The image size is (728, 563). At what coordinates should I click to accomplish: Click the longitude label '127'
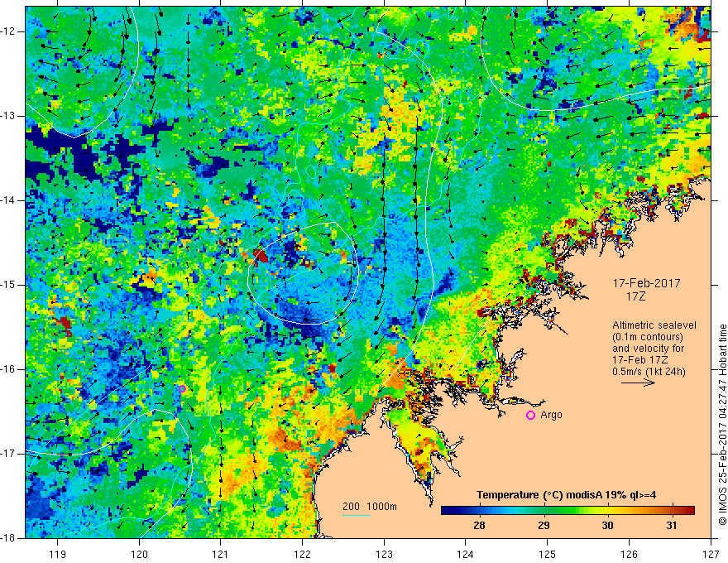[x=711, y=554]
